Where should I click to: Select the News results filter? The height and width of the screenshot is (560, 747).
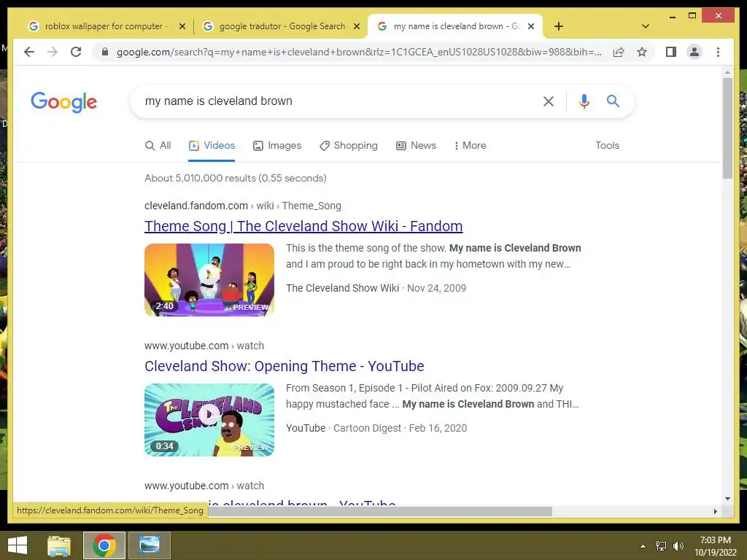tap(416, 145)
